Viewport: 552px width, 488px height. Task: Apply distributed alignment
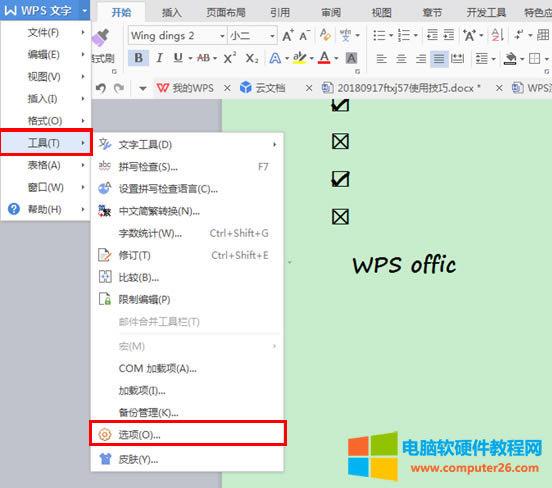coord(457,58)
